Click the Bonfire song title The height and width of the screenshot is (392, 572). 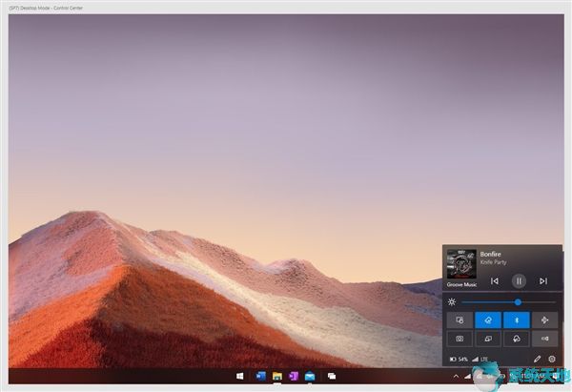click(x=490, y=254)
